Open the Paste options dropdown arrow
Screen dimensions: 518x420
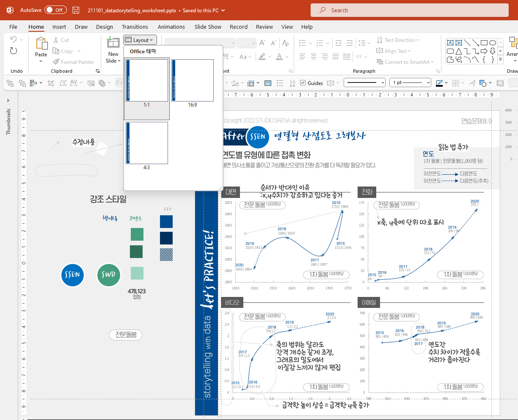click(41, 61)
